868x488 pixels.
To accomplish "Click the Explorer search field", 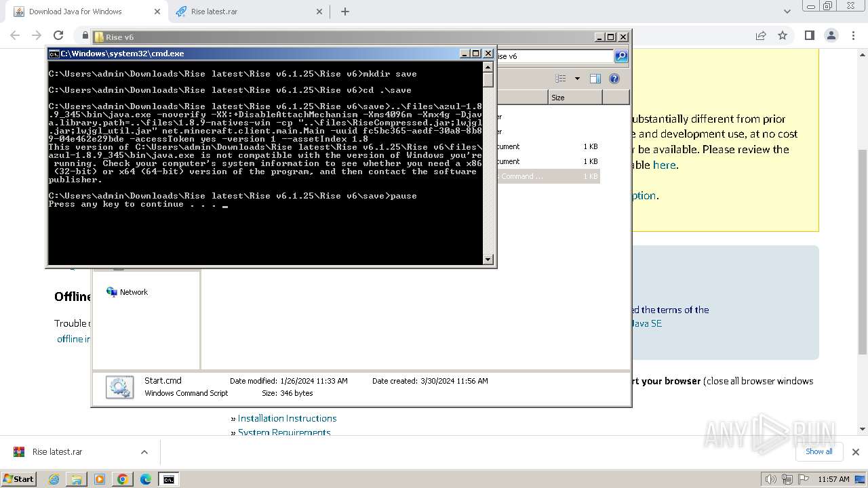I will coord(554,56).
